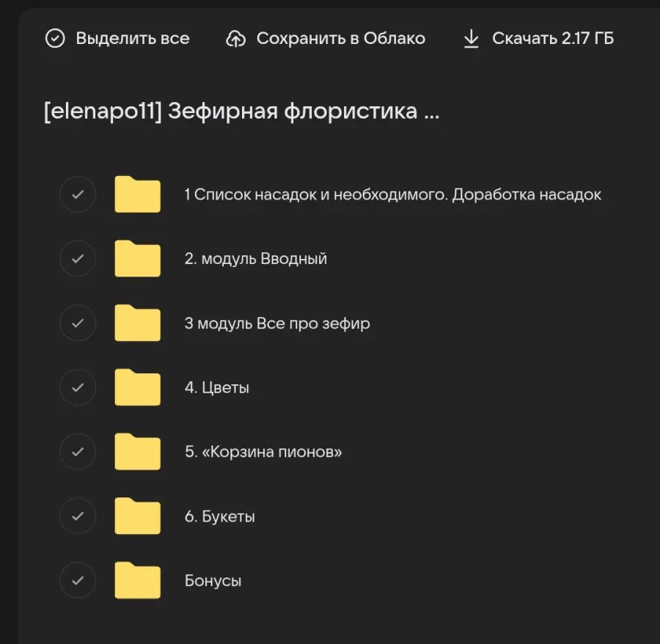Select the '5. «Корзина пионов»' row label
Image resolution: width=660 pixels, height=644 pixels.
pyautogui.click(x=262, y=452)
